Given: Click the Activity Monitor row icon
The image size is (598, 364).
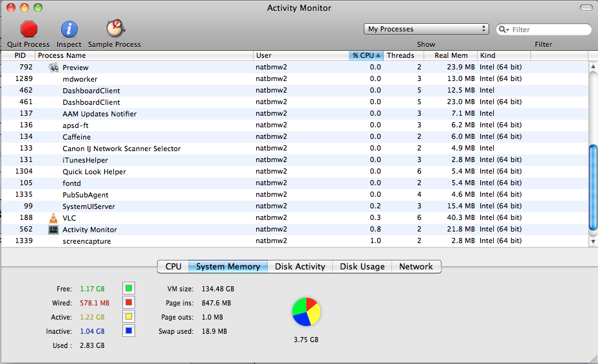Looking at the screenshot, I should [53, 230].
